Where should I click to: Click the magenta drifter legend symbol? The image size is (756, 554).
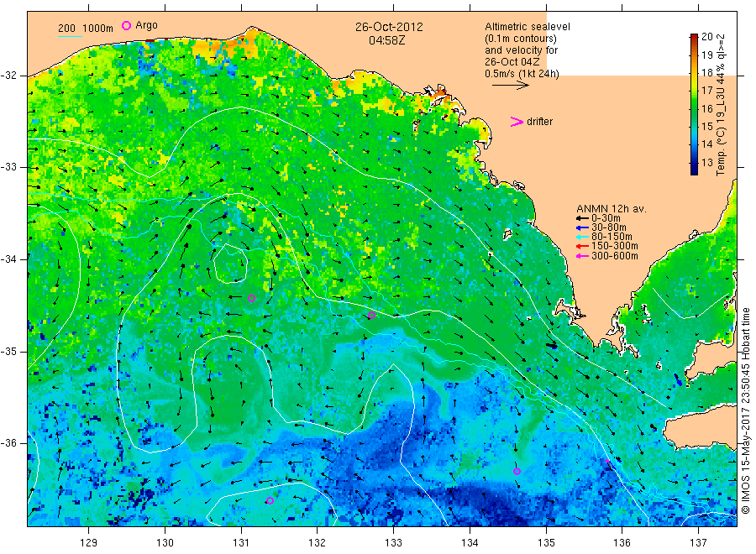click(517, 122)
